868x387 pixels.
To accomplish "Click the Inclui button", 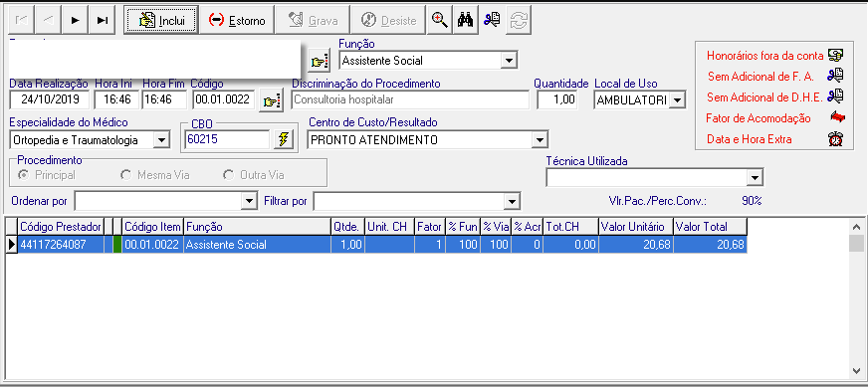I will (161, 21).
